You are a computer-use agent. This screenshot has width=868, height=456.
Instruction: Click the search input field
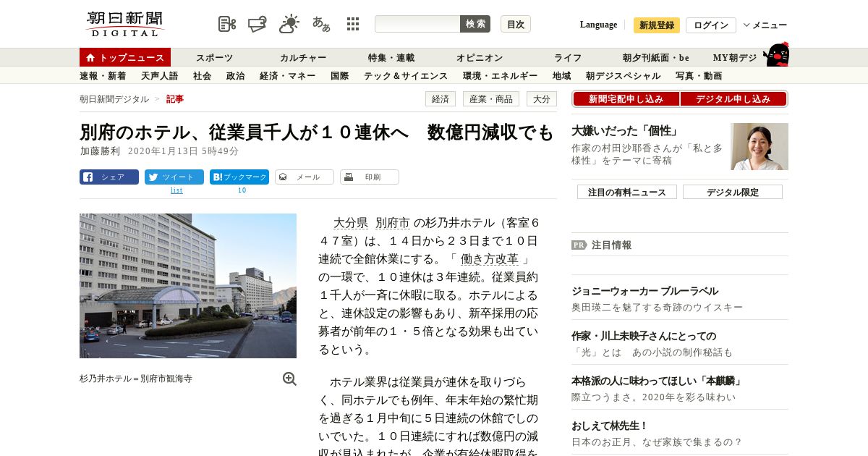[417, 24]
